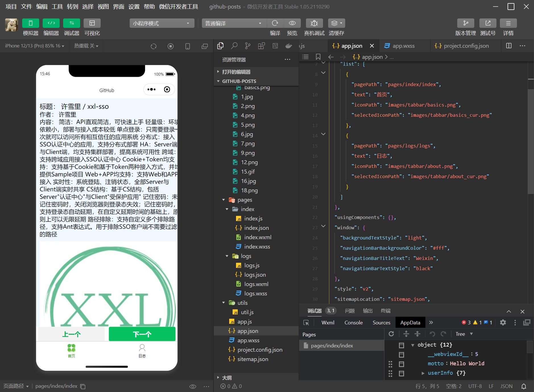The width and height of the screenshot is (534, 392).
Task: Collapse the logs folder
Action: [256, 256]
